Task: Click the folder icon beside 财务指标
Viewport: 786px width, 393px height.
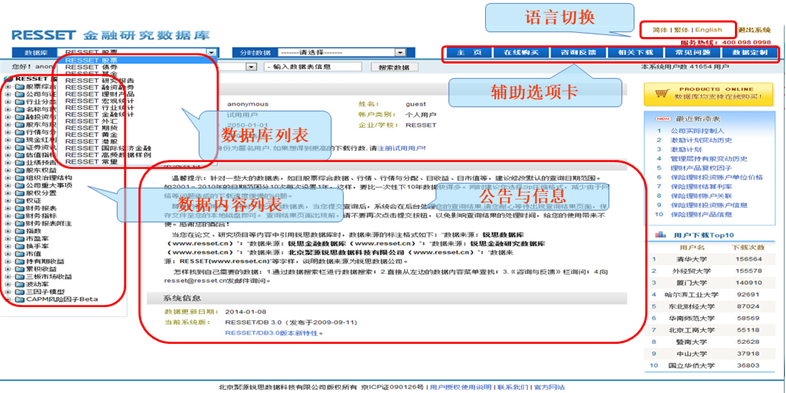Action: tap(20, 216)
